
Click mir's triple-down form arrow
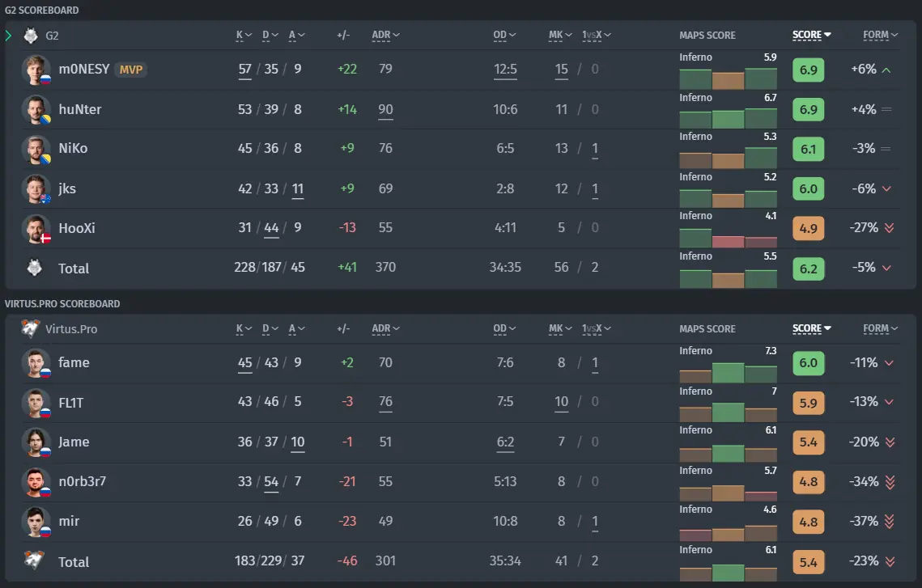point(890,521)
